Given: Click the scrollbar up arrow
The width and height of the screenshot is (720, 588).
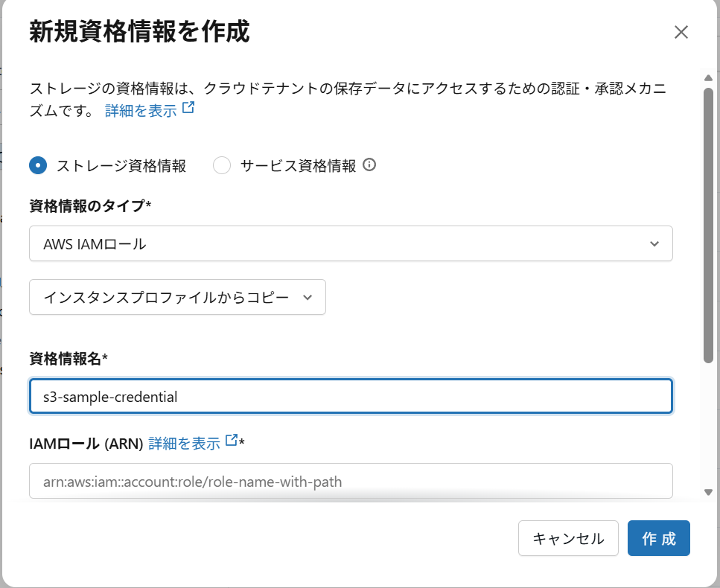Looking at the screenshot, I should [708, 78].
